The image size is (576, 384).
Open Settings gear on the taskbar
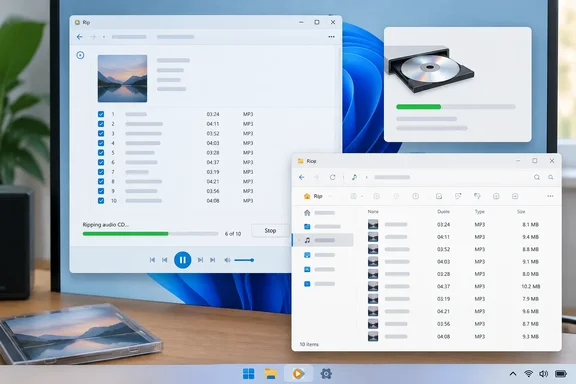coord(326,374)
